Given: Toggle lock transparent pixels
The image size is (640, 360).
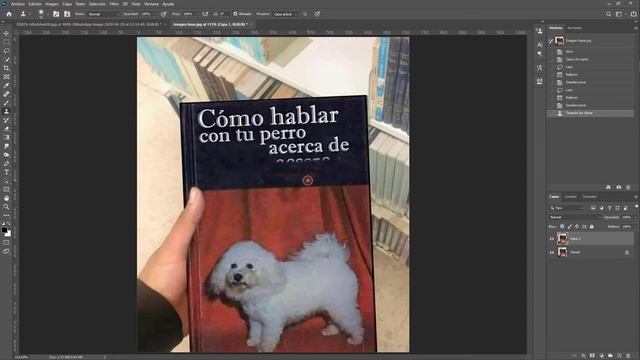Looking at the screenshot, I should point(562,227).
